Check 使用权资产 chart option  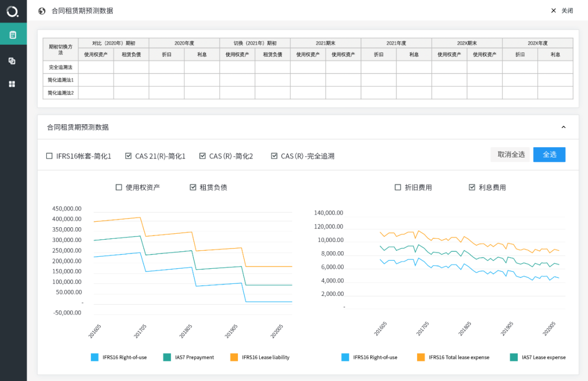tap(119, 188)
